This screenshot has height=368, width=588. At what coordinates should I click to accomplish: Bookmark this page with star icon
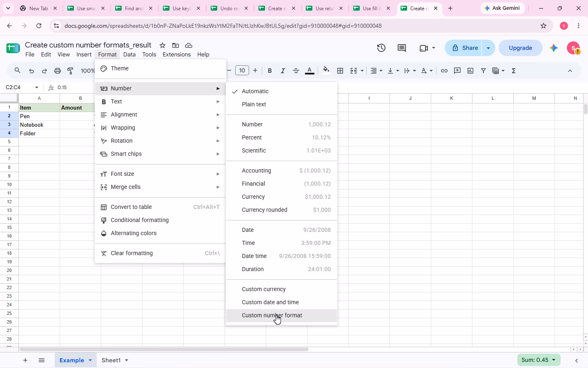(543, 26)
